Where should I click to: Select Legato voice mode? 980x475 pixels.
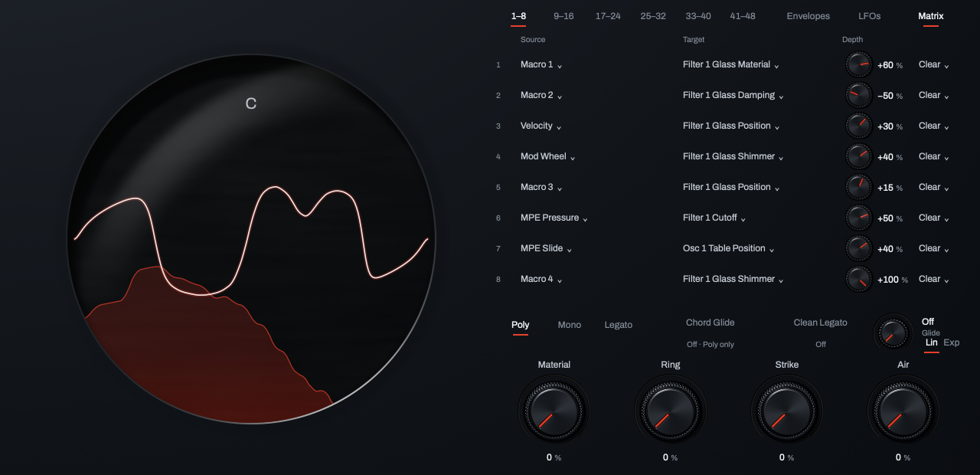619,325
